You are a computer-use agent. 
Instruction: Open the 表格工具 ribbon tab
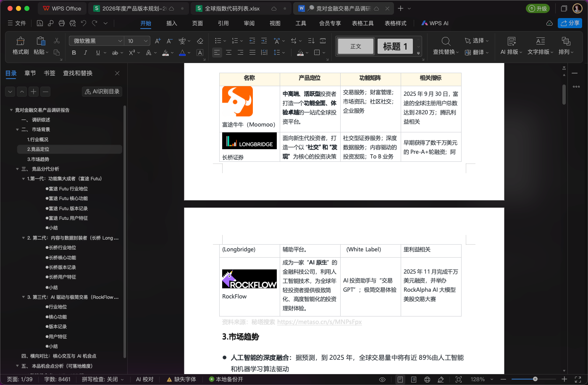[x=363, y=23]
